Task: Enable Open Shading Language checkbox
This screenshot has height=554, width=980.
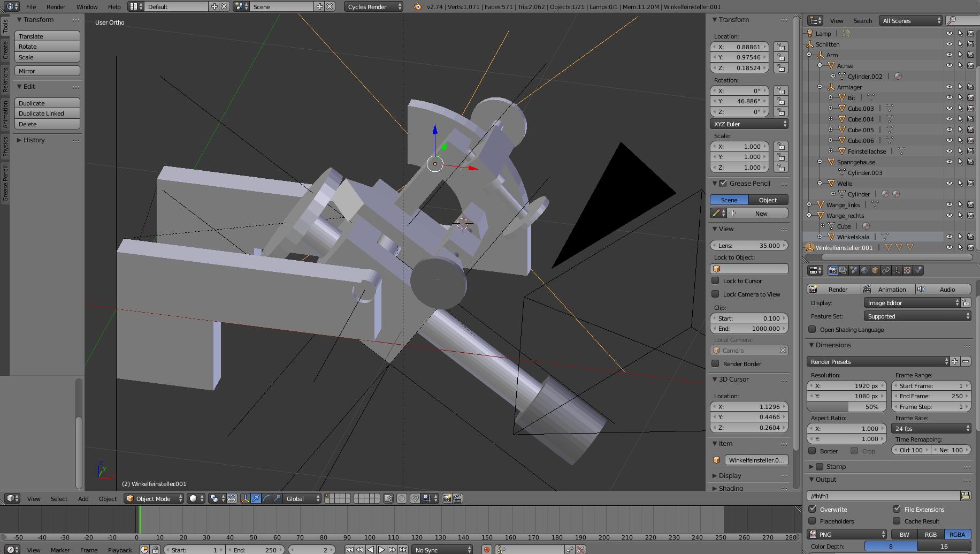Action: pos(812,329)
